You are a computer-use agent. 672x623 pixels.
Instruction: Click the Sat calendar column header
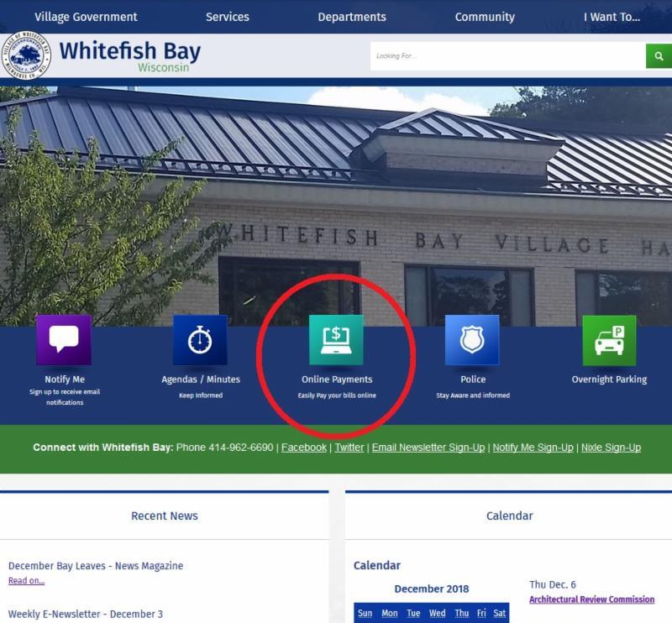(500, 613)
